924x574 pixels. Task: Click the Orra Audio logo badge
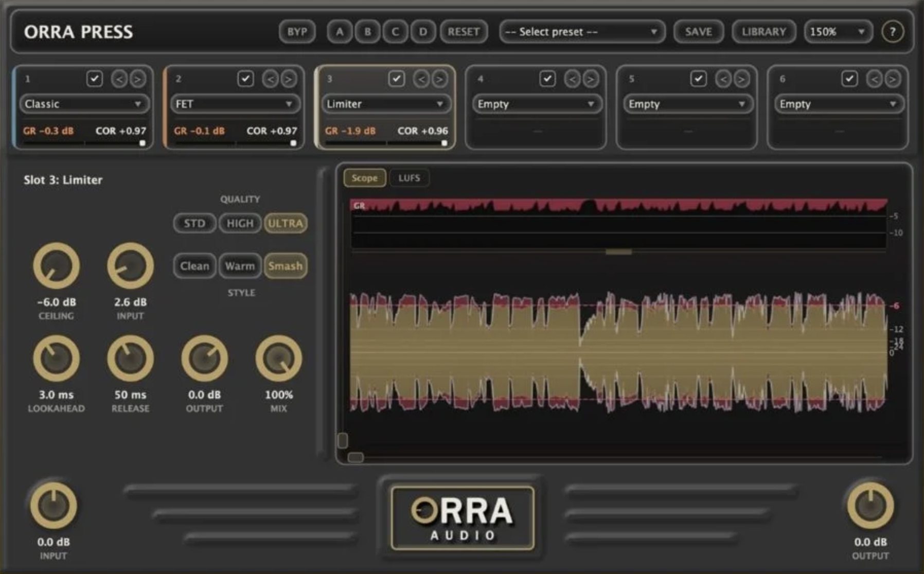pyautogui.click(x=463, y=518)
